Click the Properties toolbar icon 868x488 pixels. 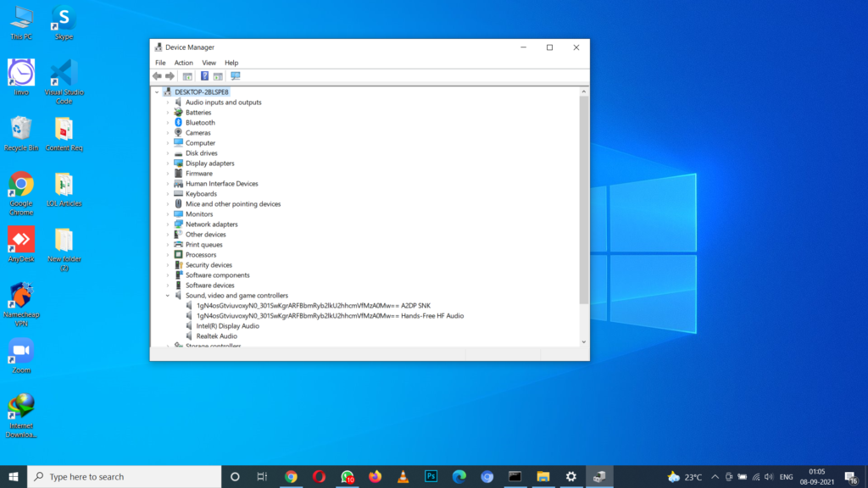[218, 75]
